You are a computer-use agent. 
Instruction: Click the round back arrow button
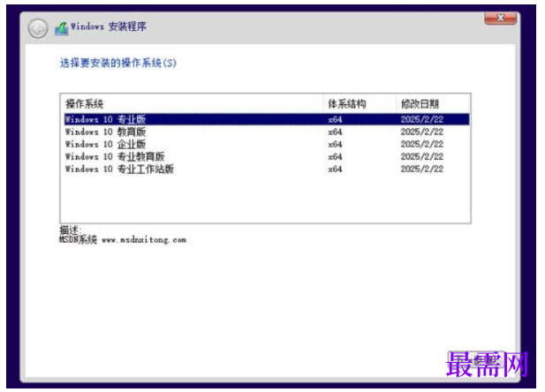click(38, 28)
